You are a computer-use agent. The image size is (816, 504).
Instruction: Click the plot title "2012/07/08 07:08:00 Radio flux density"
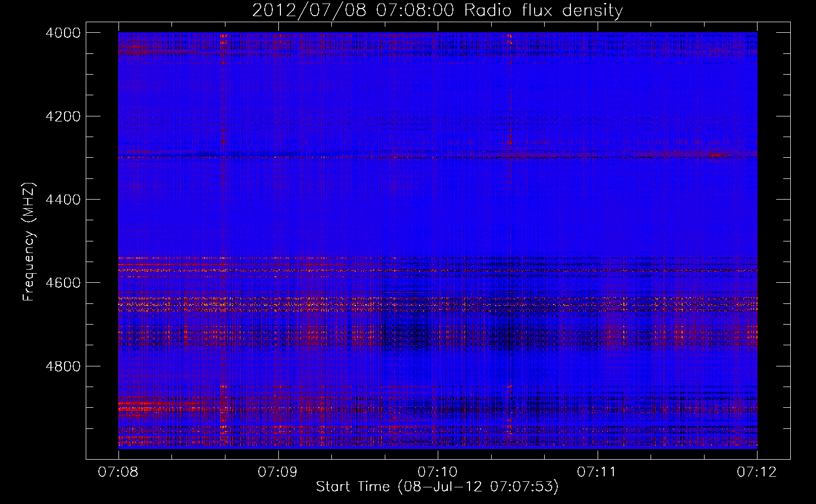coord(437,10)
